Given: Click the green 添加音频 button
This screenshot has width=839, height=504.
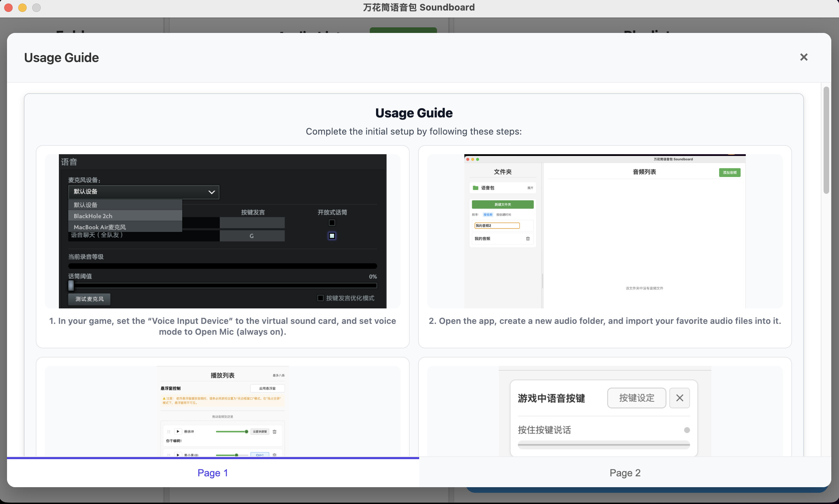Looking at the screenshot, I should pos(730,173).
